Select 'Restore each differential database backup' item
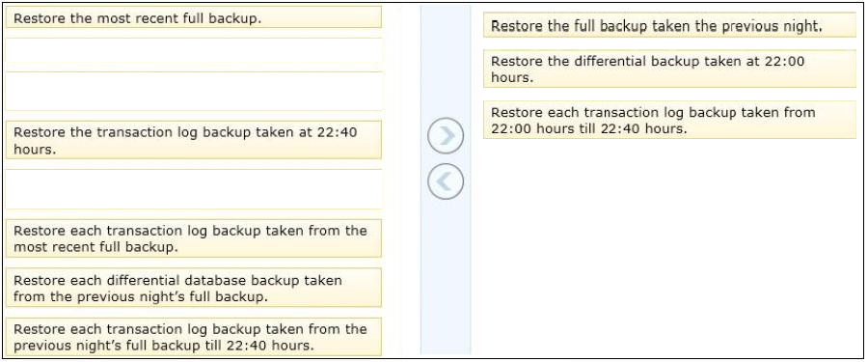Screen dimensions: 868x362 (x=194, y=288)
